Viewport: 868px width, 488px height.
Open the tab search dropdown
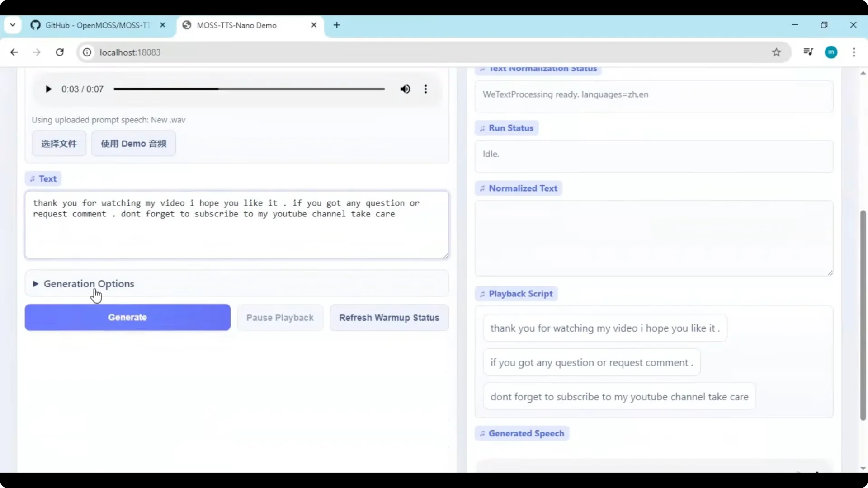point(13,25)
